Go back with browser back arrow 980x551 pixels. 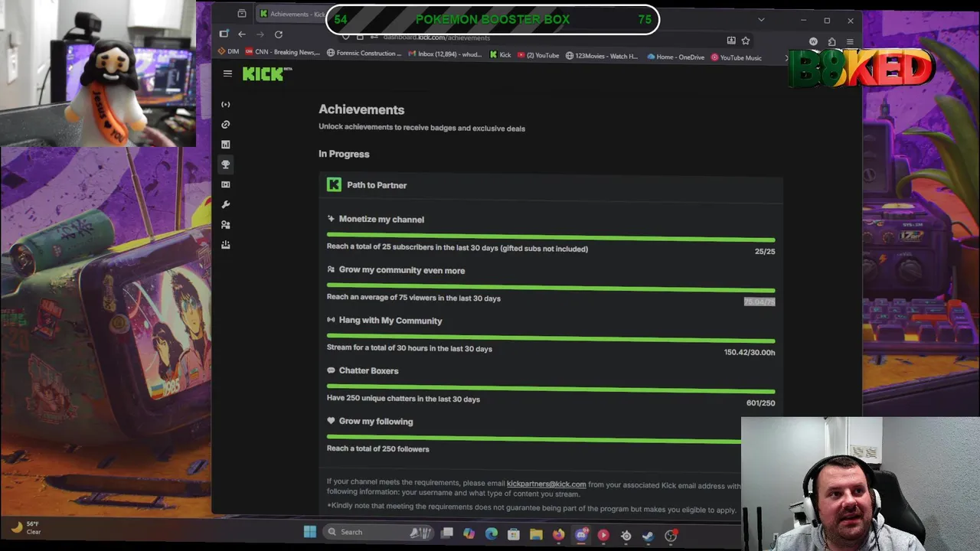(241, 34)
